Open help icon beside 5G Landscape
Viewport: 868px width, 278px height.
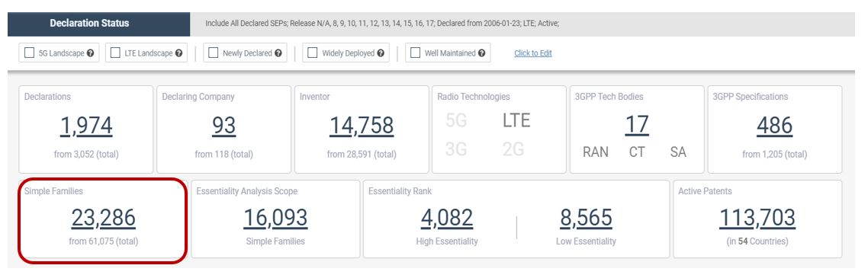(x=90, y=53)
